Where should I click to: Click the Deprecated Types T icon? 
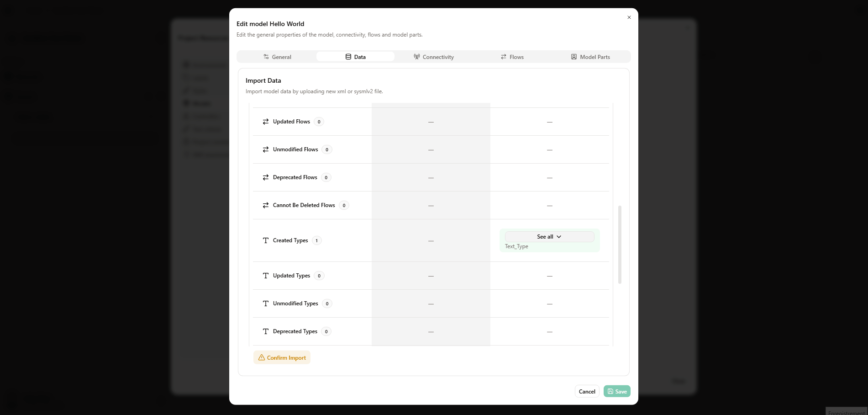[x=266, y=331]
